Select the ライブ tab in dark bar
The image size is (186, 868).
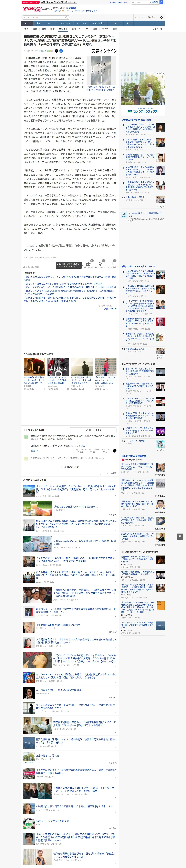tap(49, 24)
